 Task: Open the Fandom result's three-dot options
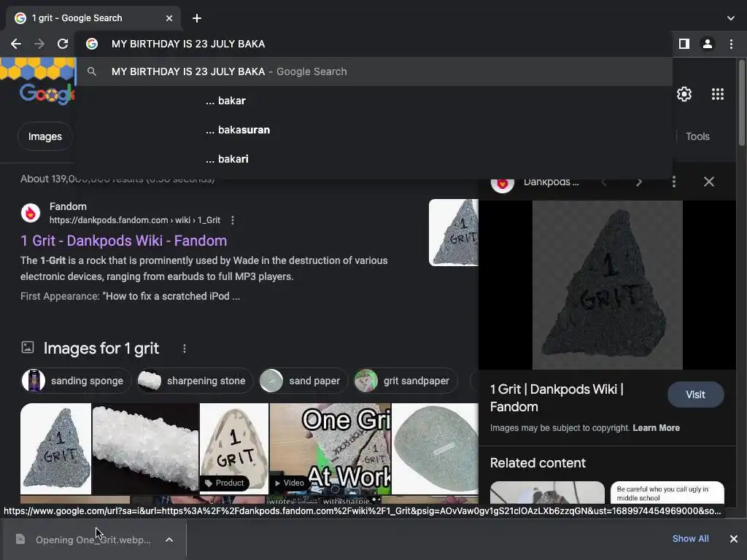233,220
